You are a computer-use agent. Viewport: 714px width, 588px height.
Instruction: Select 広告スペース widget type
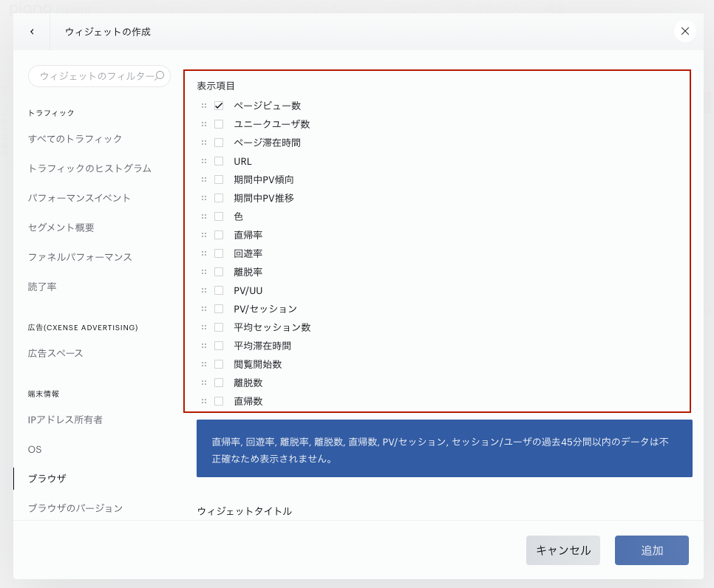click(55, 352)
